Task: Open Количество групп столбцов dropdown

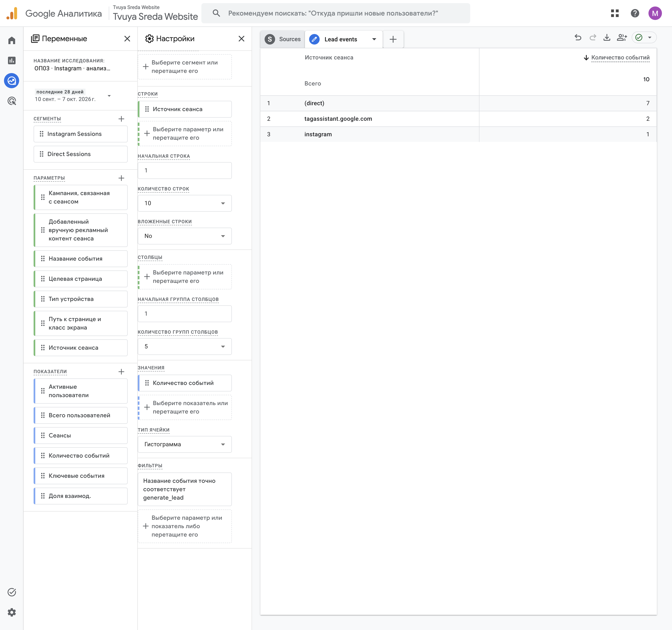Action: 185,346
